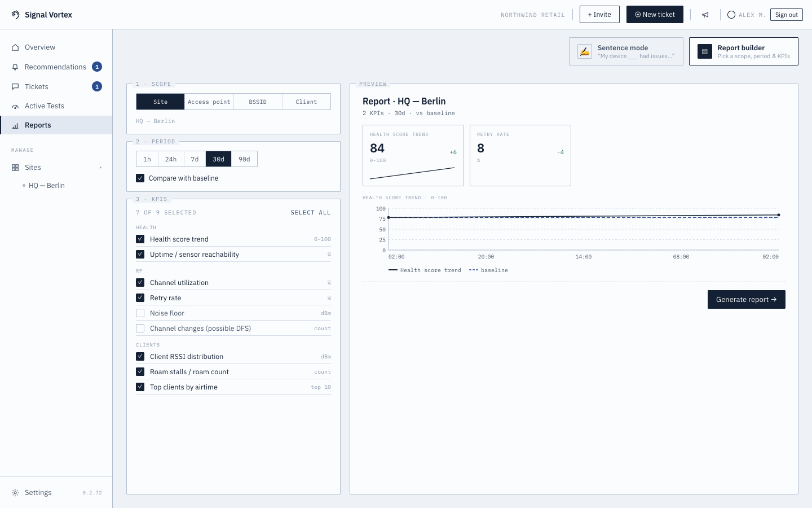Choose the 24h period

[x=171, y=159]
